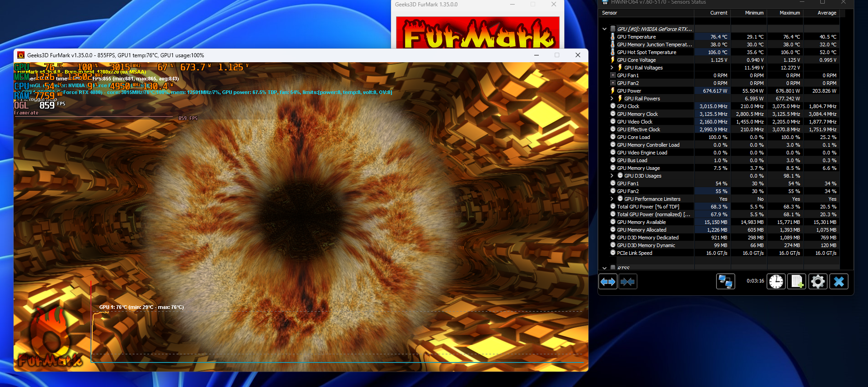Click the expand columns double-arrow icon in HWiNFO

click(608, 282)
